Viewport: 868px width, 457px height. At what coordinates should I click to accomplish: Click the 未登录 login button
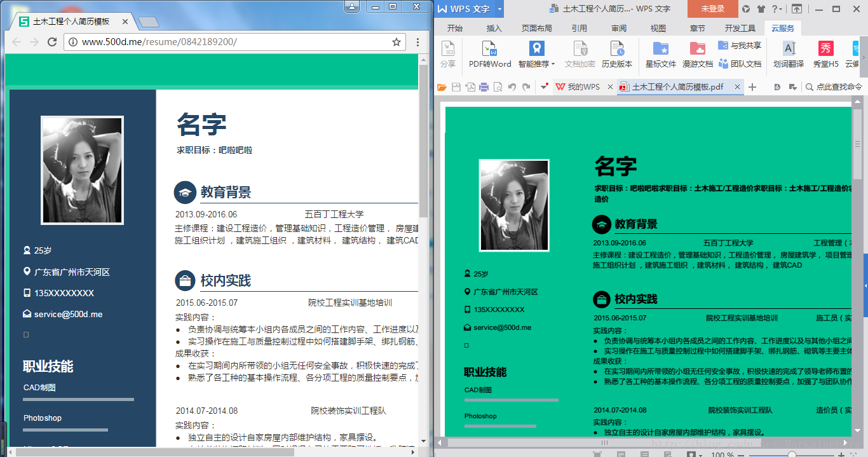pos(712,9)
